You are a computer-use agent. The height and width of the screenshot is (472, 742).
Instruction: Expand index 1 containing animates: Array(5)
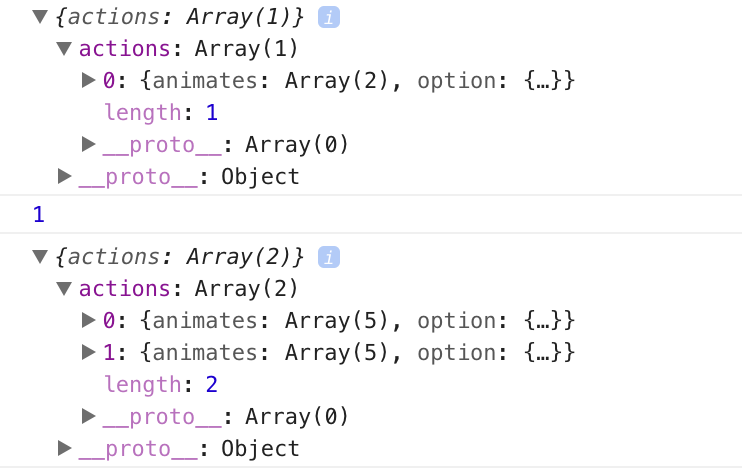click(89, 353)
